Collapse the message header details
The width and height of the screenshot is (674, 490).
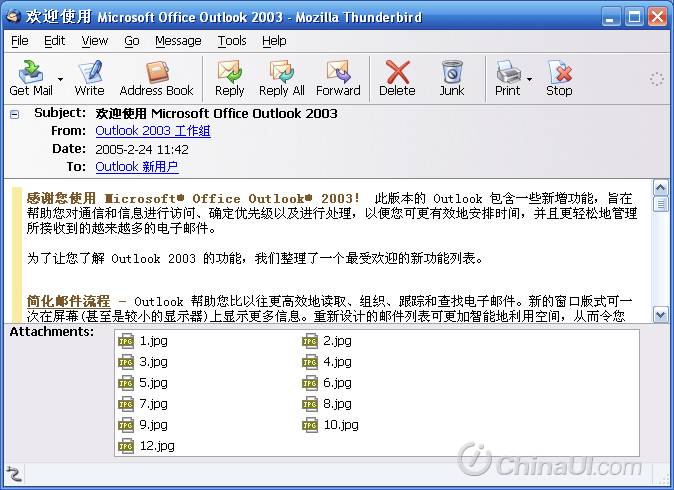pos(14,114)
